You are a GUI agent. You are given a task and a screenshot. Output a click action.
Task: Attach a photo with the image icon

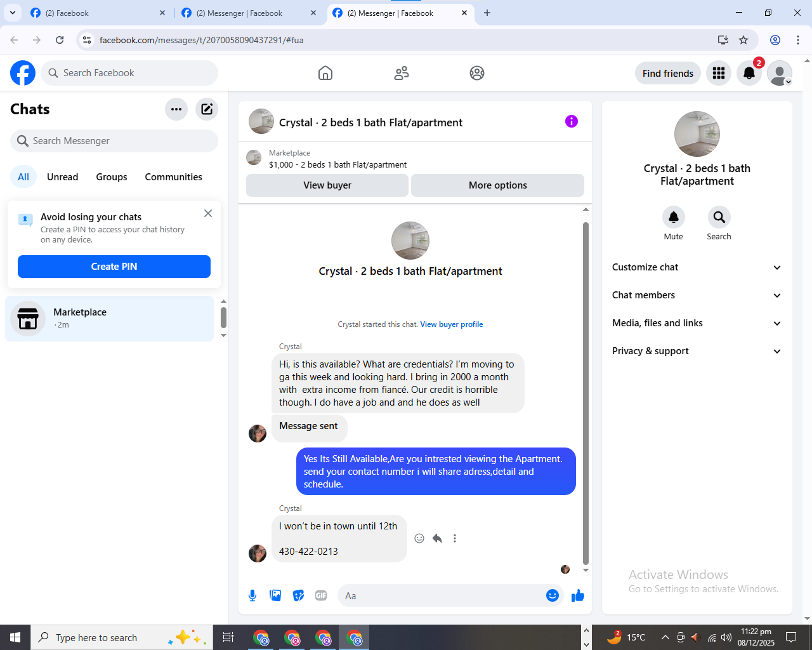point(275,595)
